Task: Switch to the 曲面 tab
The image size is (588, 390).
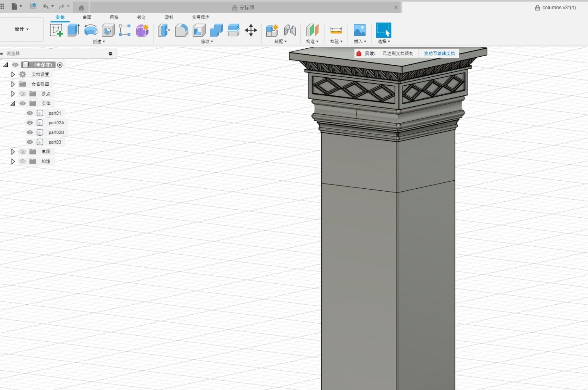Action: pyautogui.click(x=87, y=17)
